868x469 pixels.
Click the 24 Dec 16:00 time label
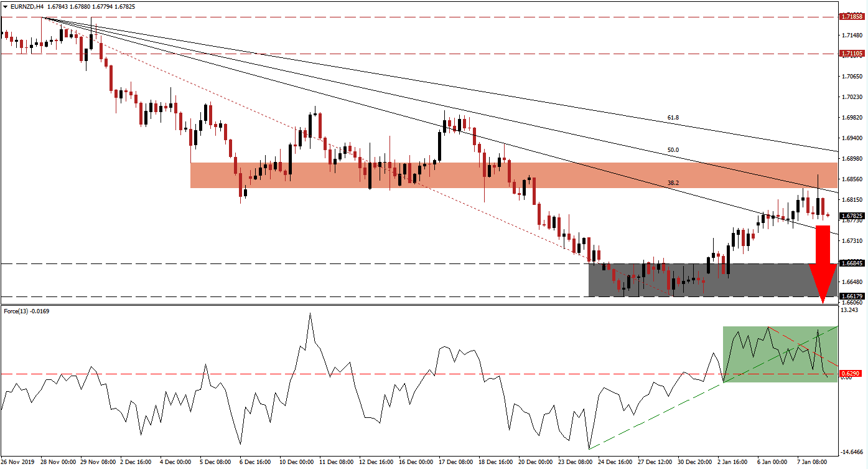tap(617, 463)
